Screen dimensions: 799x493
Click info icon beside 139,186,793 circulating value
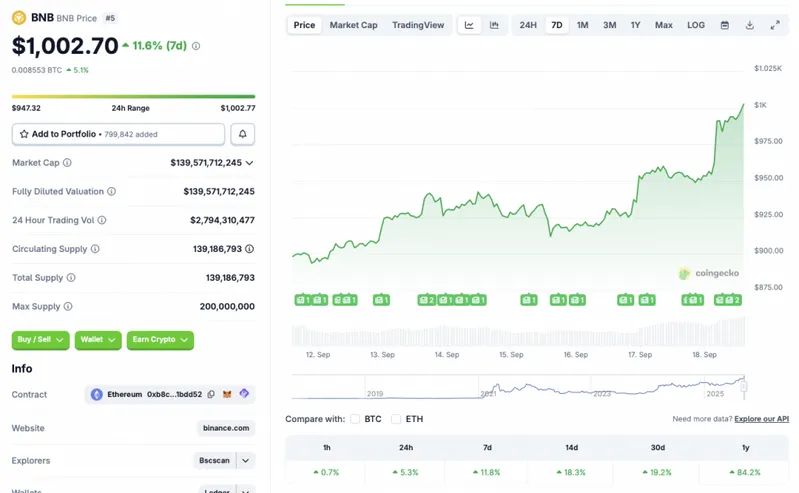click(249, 249)
